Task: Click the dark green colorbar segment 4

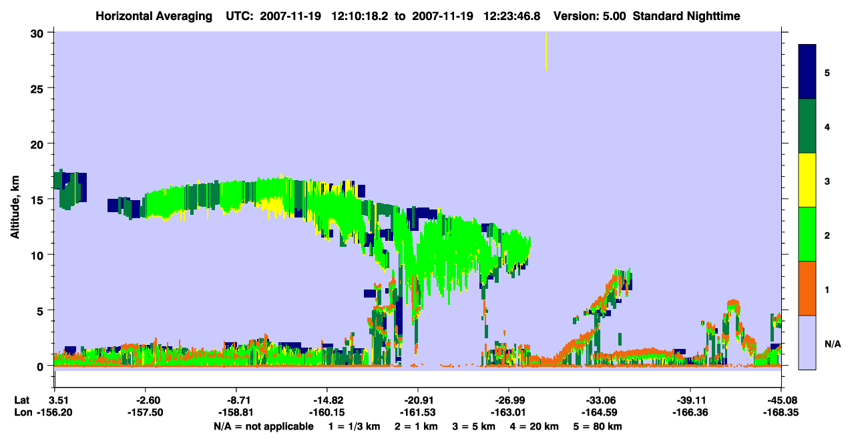Action: pos(807,126)
